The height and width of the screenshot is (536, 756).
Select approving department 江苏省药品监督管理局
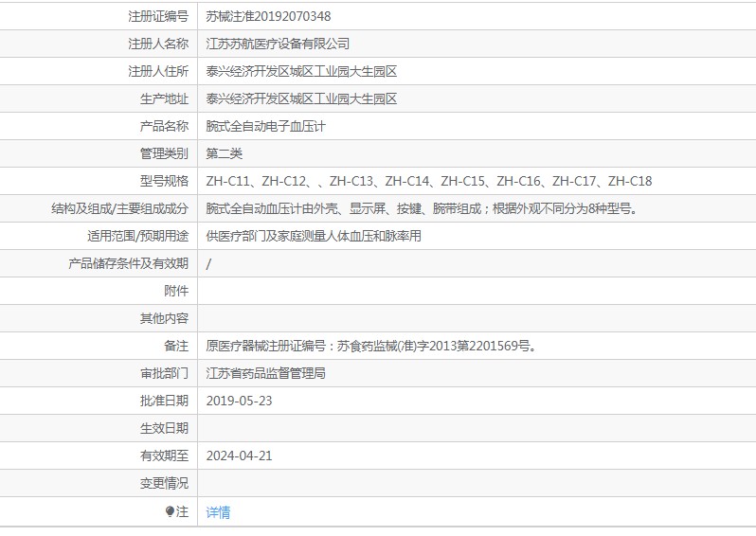[265, 373]
